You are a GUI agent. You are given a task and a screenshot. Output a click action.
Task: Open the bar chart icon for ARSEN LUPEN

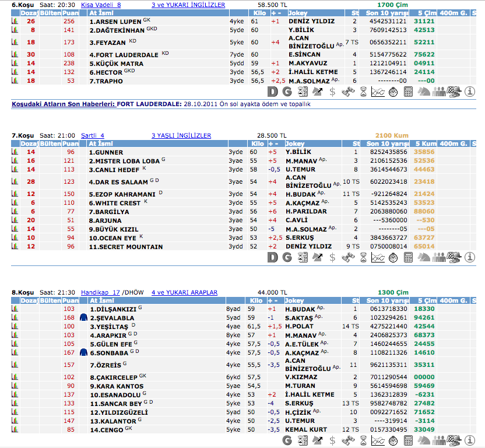15,21
